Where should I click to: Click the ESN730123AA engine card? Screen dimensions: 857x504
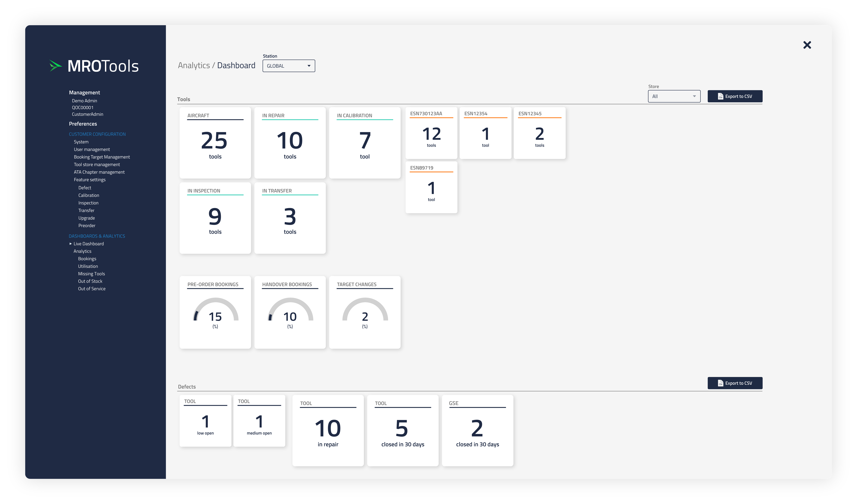[431, 133]
